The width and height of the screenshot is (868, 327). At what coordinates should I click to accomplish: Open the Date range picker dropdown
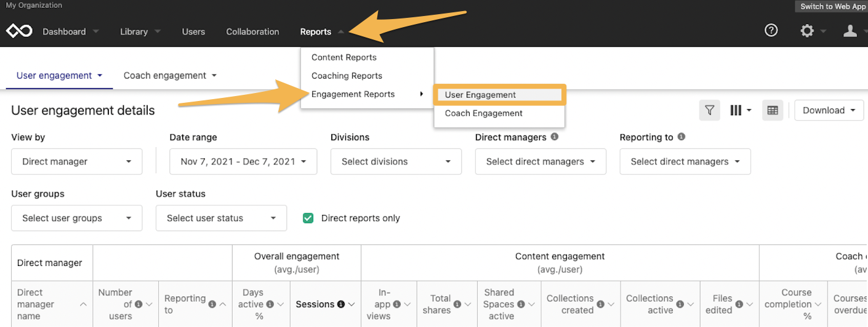243,161
